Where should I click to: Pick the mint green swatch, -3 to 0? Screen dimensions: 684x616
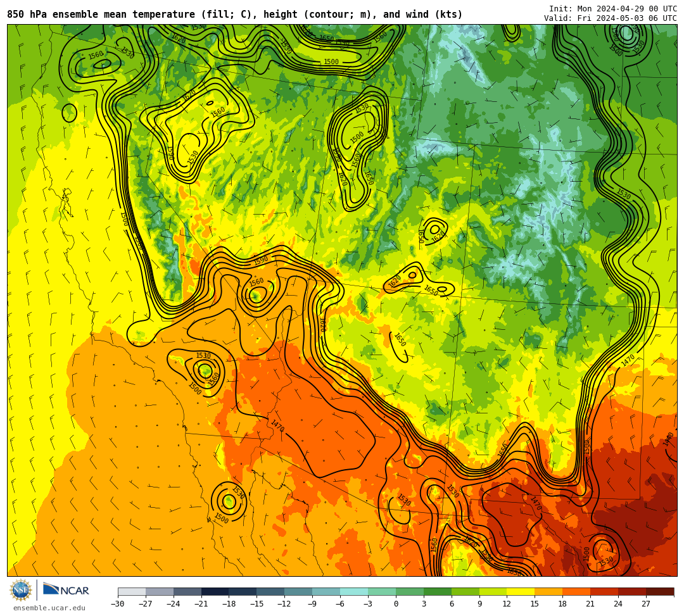coord(382,591)
